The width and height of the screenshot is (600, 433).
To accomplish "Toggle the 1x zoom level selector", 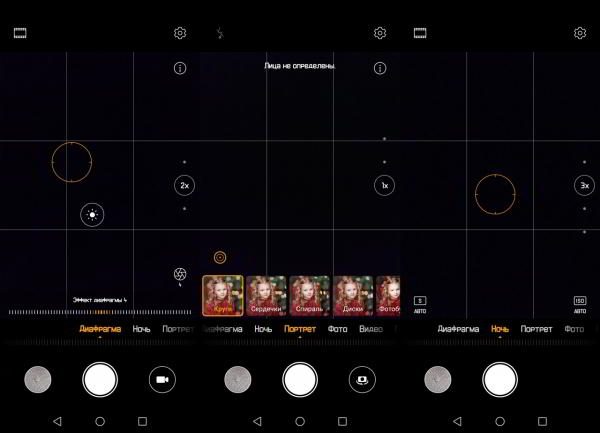I will click(x=384, y=185).
